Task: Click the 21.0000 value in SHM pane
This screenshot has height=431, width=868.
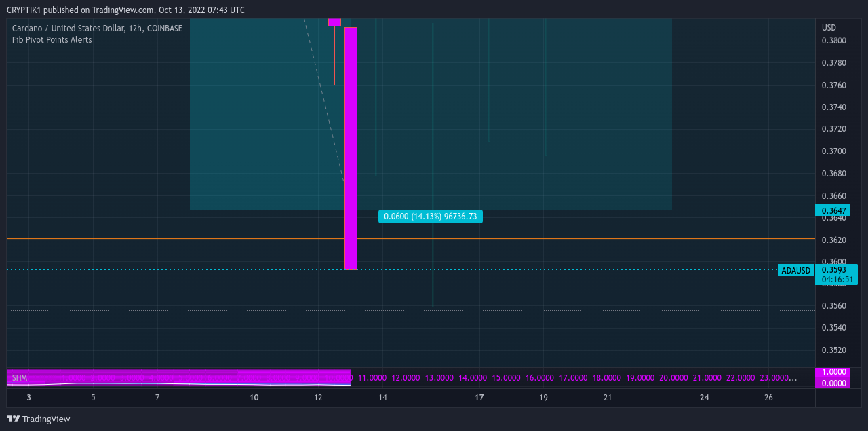Action: point(707,378)
